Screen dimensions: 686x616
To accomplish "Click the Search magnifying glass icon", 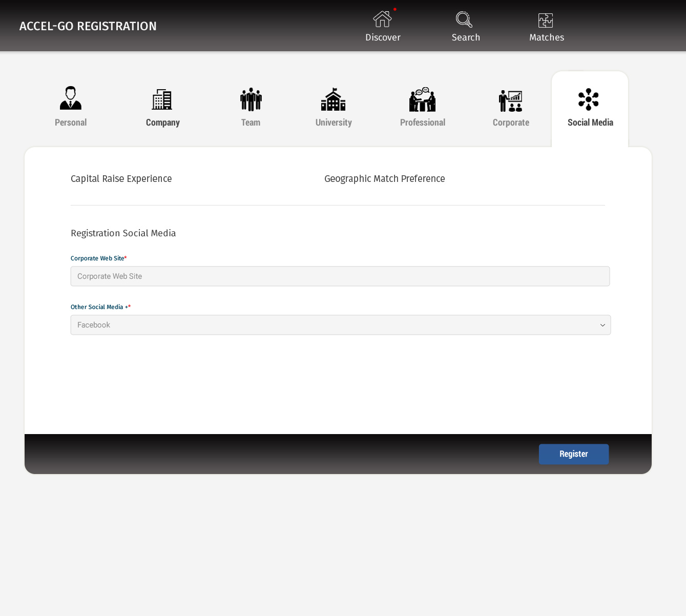I will (x=464, y=19).
